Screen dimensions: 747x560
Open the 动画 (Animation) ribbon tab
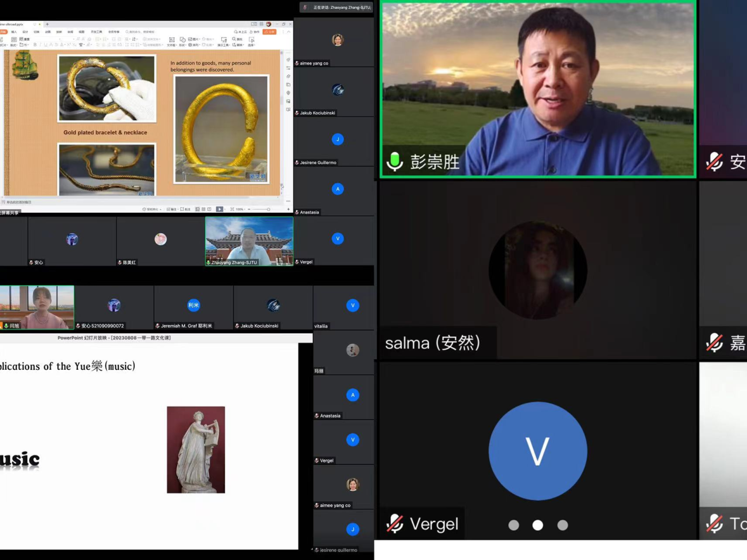click(48, 32)
